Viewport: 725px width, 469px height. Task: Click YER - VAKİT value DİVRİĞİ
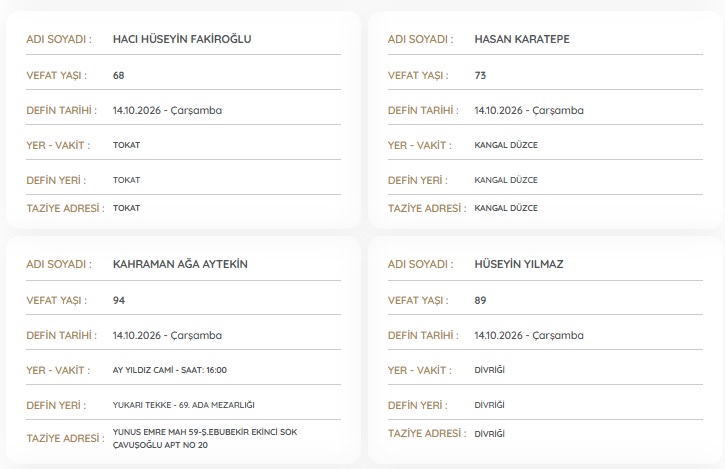pyautogui.click(x=489, y=370)
